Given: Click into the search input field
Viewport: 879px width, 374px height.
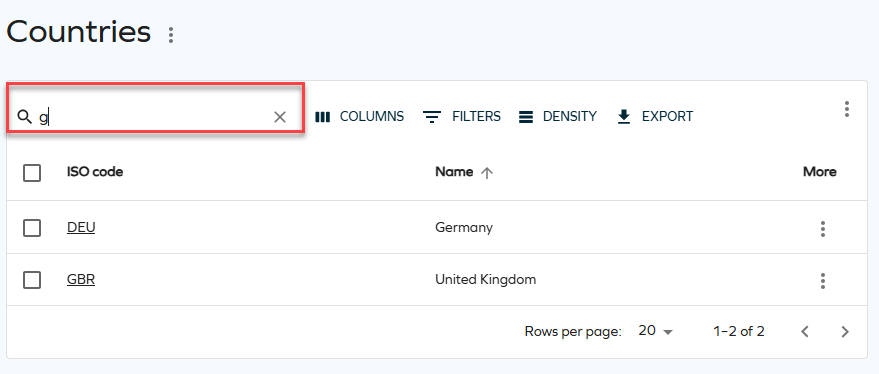Looking at the screenshot, I should click(x=154, y=117).
